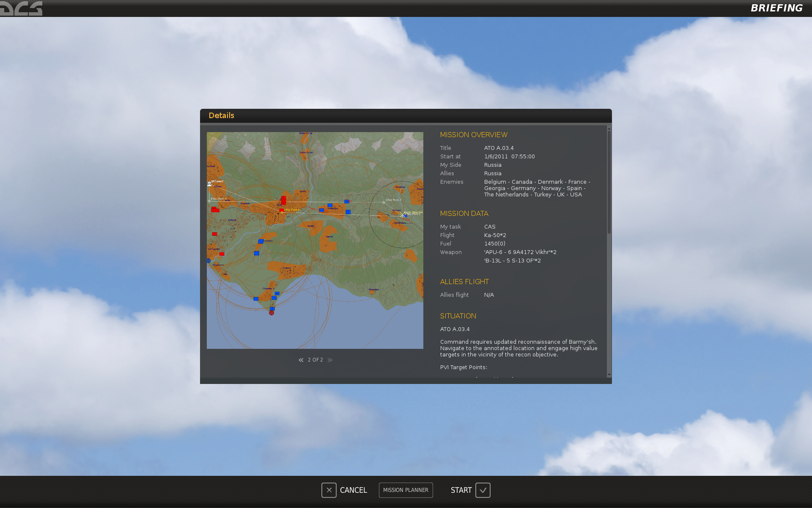Screen dimensions: 812x508
Task: Go to next briefing image arrow
Action: click(x=330, y=360)
